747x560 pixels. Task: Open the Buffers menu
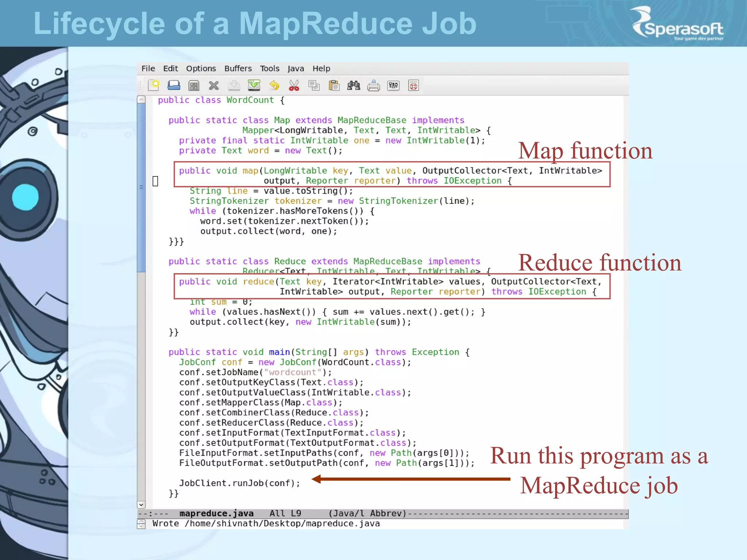click(238, 69)
